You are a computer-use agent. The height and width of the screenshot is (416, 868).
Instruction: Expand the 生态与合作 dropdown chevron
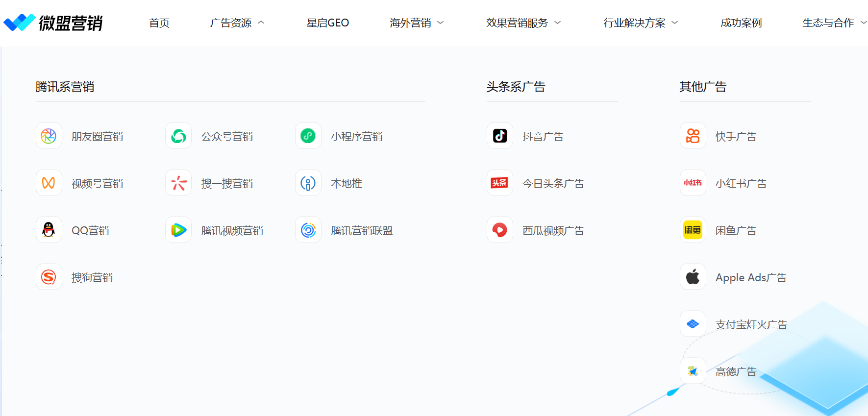point(864,23)
